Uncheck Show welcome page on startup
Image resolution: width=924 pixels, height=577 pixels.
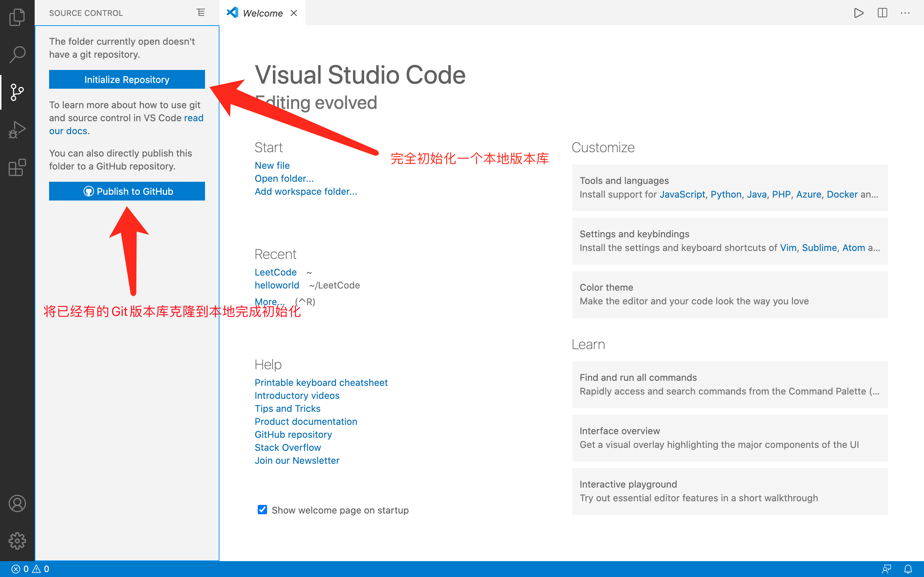pos(262,510)
